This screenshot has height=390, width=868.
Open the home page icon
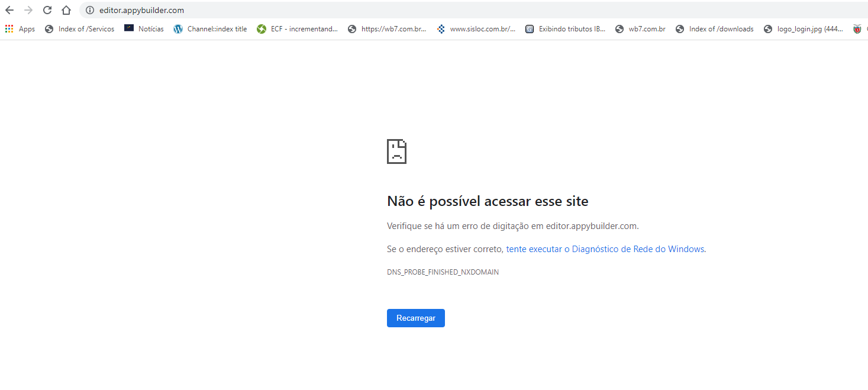pyautogui.click(x=66, y=10)
